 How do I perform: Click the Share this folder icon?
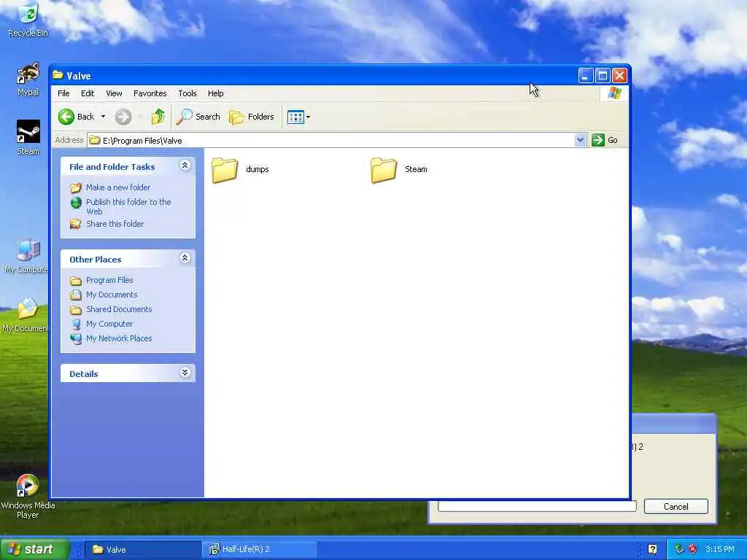[x=76, y=224]
